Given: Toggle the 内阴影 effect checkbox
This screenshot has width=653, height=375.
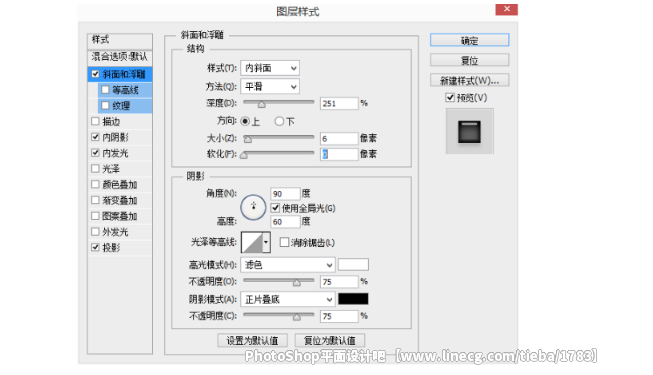Looking at the screenshot, I should (x=95, y=137).
